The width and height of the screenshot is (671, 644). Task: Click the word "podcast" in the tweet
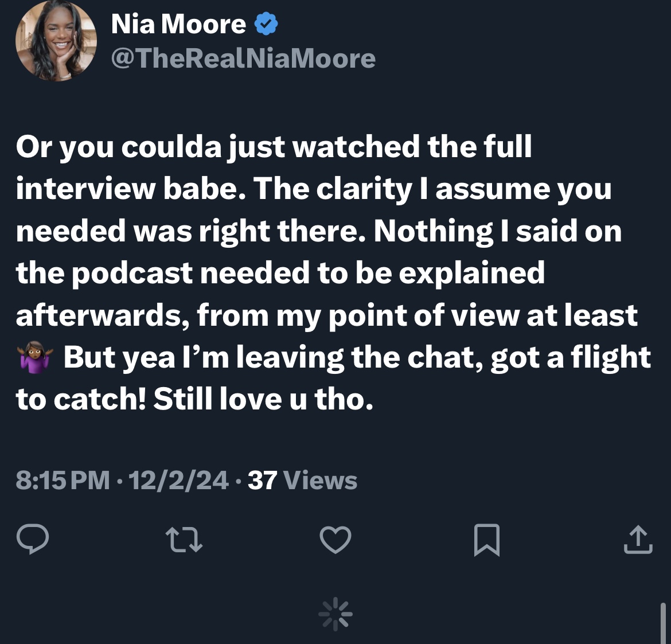point(132,274)
